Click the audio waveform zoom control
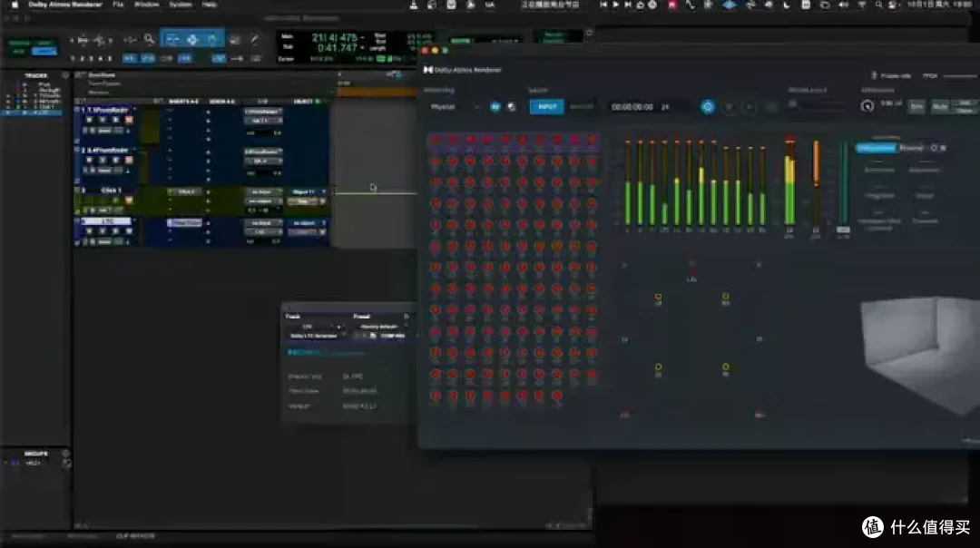The height and width of the screenshot is (548, 980). 100,40
